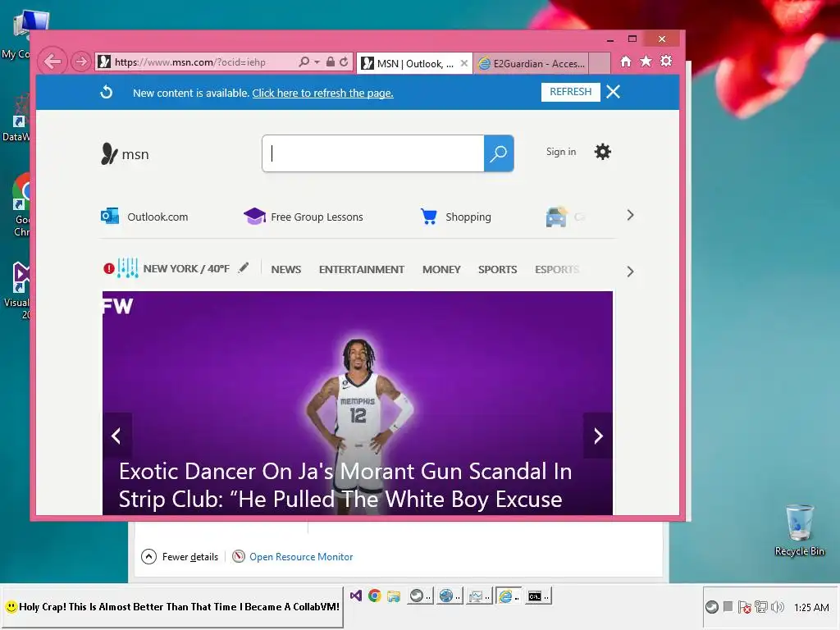Open the browser Tools gear icon

[666, 61]
